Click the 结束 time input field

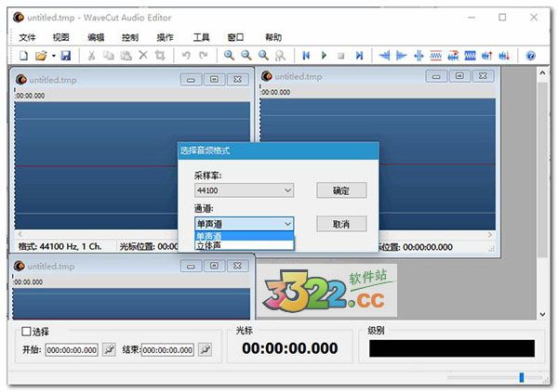click(x=167, y=350)
